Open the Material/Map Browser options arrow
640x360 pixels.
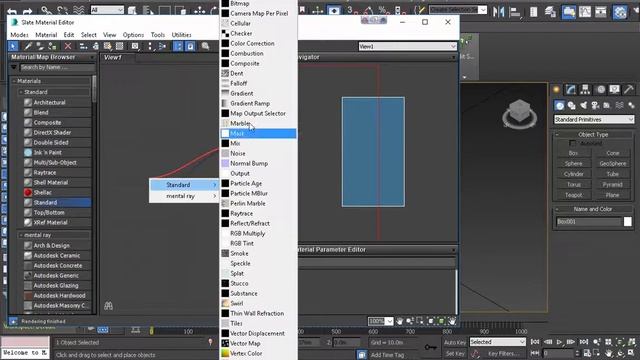(14, 67)
